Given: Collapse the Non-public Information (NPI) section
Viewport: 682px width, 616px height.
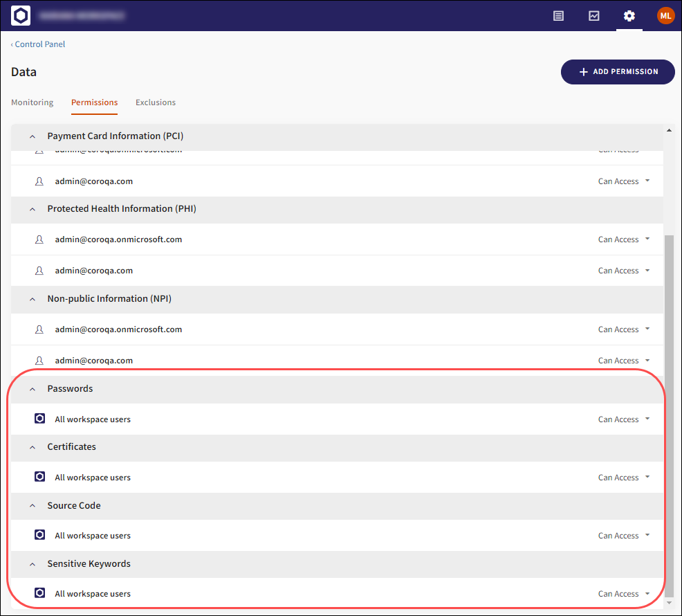Looking at the screenshot, I should [x=33, y=299].
